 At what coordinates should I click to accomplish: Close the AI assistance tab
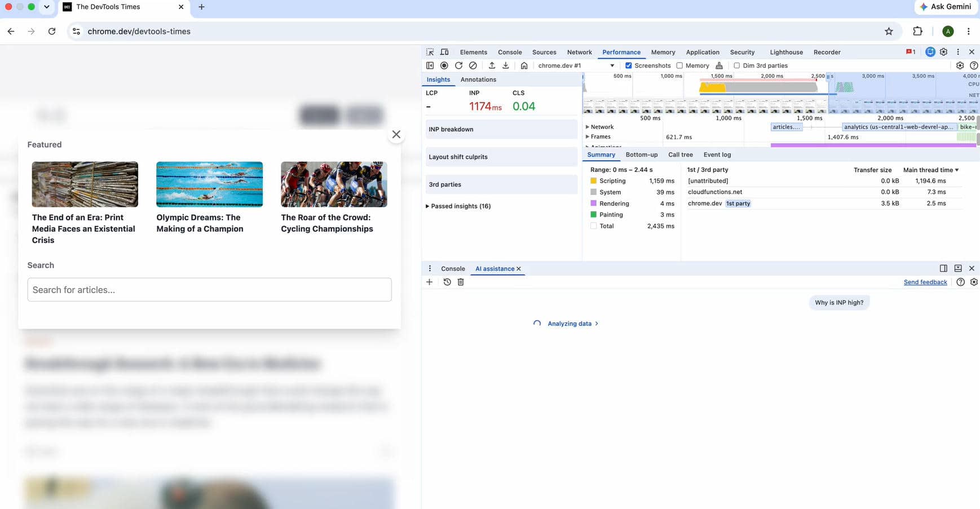point(519,269)
